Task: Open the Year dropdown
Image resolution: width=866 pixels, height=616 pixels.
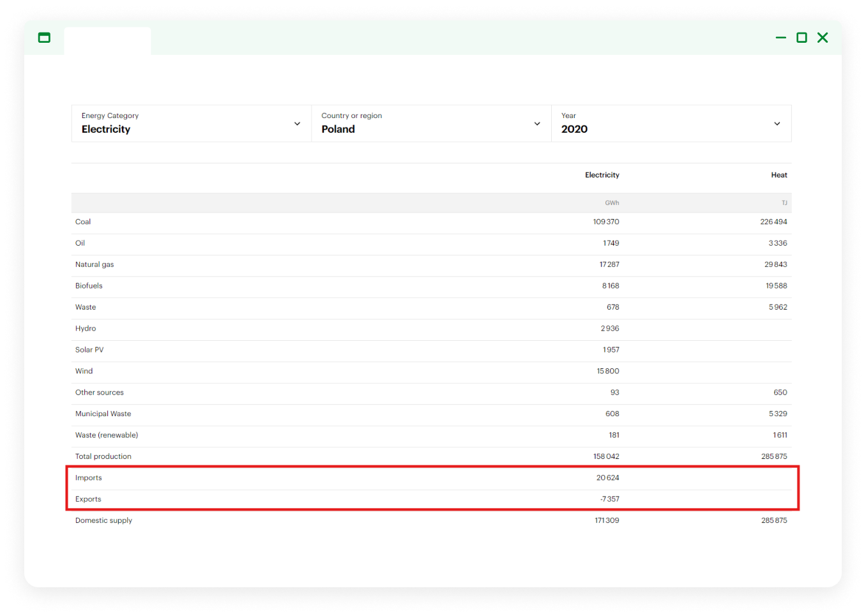Action: click(671, 123)
